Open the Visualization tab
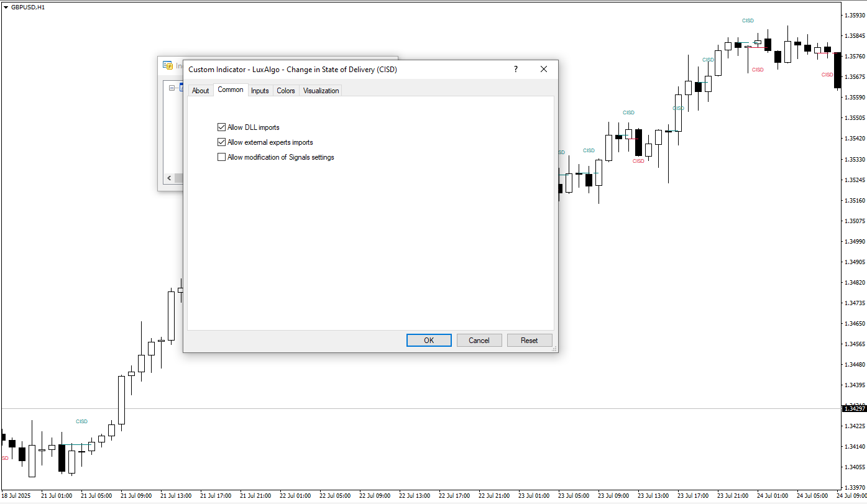Screen dimensions: 867x504 tap(321, 91)
